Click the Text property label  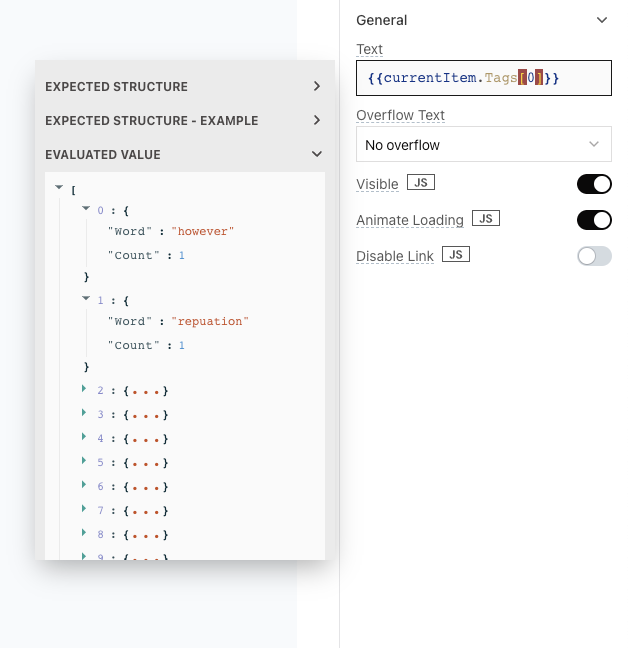coord(369,49)
